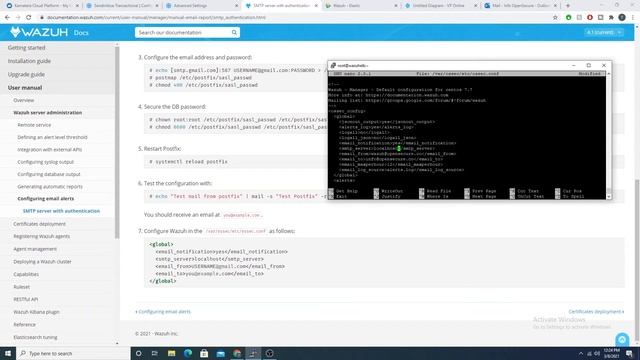640x360 pixels.
Task: Open the Chrome profile avatar
Action: [622, 18]
